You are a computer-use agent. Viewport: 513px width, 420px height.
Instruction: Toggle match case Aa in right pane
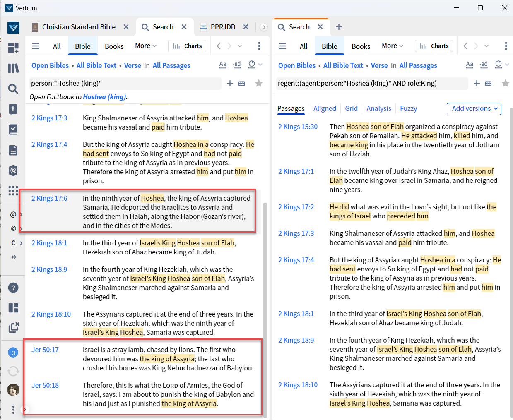point(470,65)
